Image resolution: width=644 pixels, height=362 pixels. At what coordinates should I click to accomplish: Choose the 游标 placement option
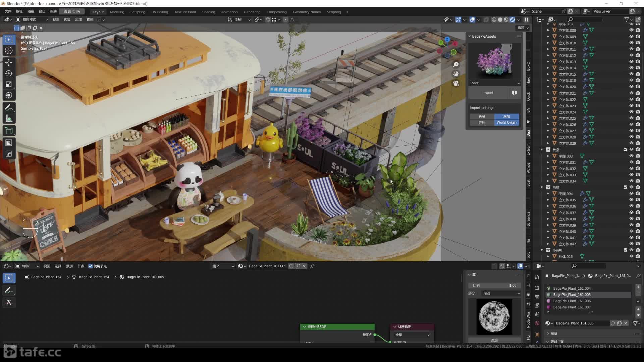click(482, 122)
